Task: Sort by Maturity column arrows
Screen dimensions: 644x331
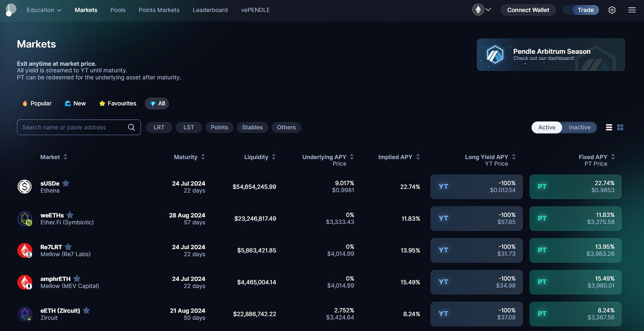Action: (203, 157)
